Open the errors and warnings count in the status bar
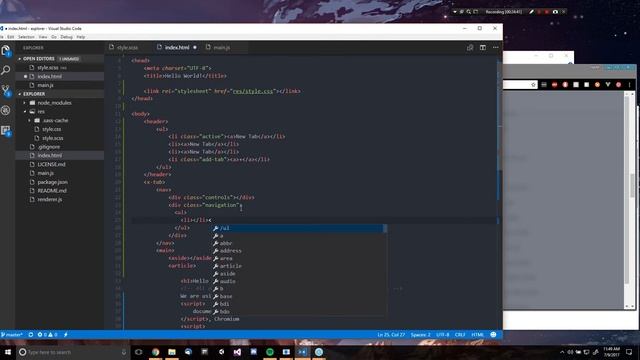 pyautogui.click(x=47, y=335)
